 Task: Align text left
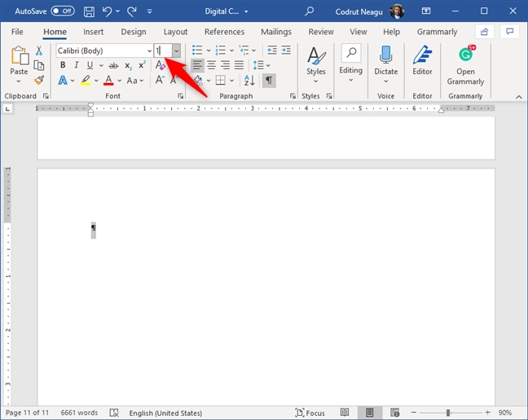tap(197, 65)
